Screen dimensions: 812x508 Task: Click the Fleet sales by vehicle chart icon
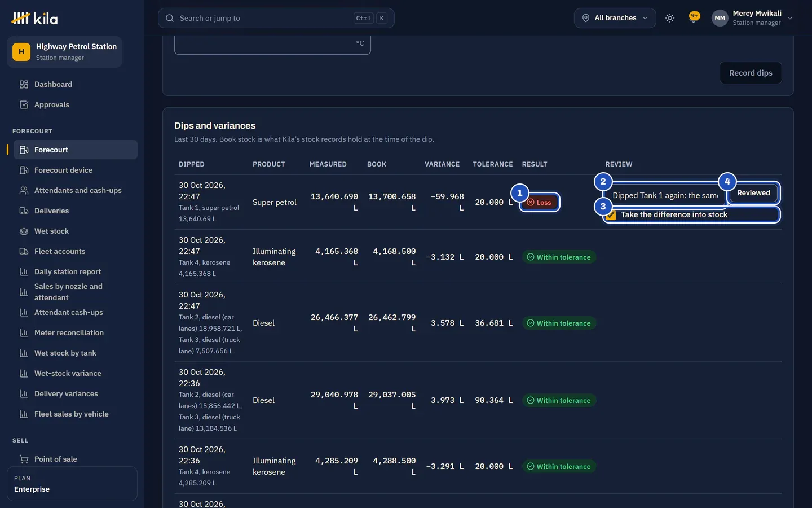point(24,414)
